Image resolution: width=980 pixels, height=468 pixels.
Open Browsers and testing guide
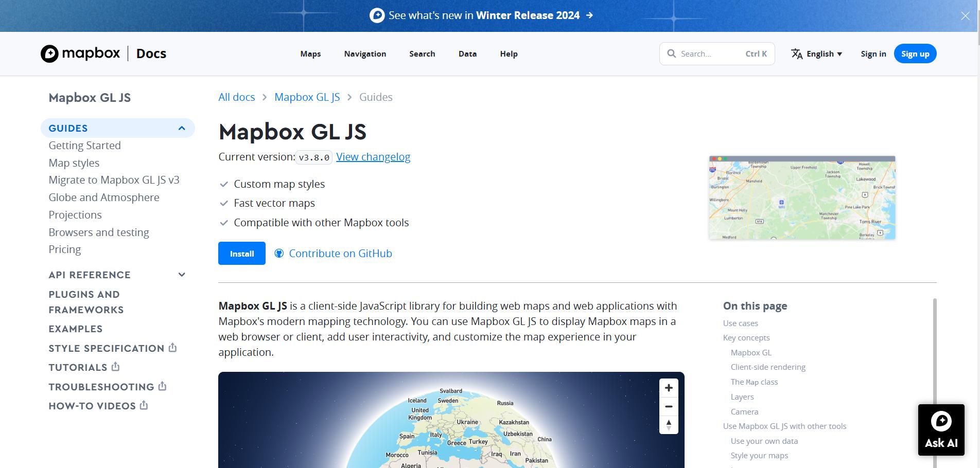pyautogui.click(x=99, y=232)
